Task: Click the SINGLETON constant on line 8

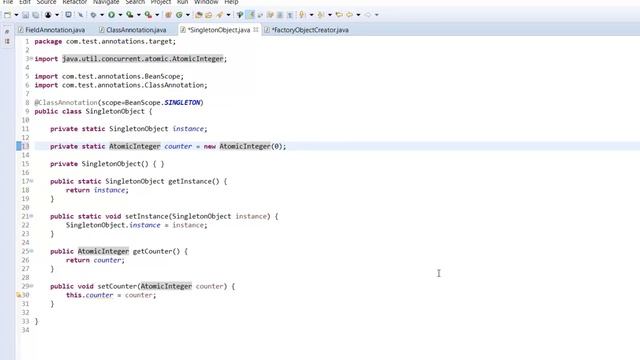Action: (x=182, y=102)
